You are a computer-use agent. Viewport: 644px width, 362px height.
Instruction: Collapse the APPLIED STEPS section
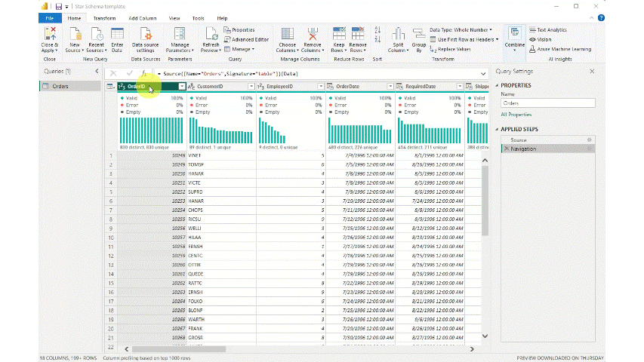pos(498,129)
